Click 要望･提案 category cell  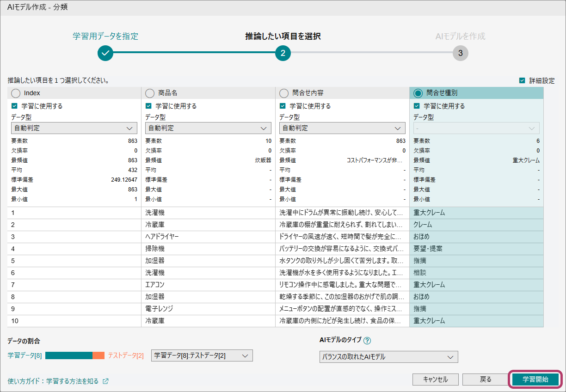[x=476, y=249]
